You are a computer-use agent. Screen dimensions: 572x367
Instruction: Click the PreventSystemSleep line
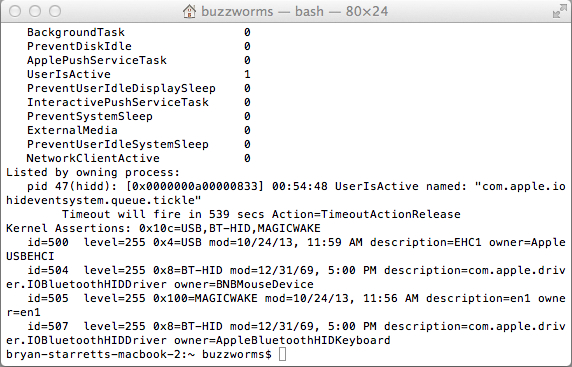coord(139,116)
